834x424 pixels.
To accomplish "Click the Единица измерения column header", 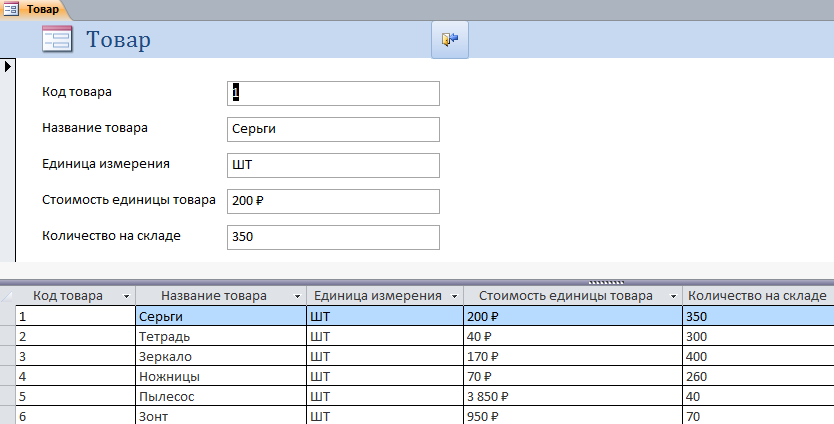I will point(385,296).
